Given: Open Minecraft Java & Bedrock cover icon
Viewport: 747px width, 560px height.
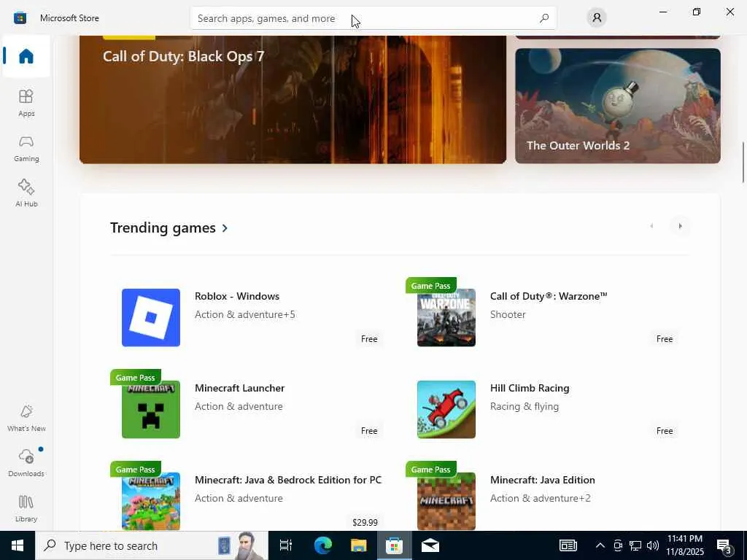Looking at the screenshot, I should (151, 501).
